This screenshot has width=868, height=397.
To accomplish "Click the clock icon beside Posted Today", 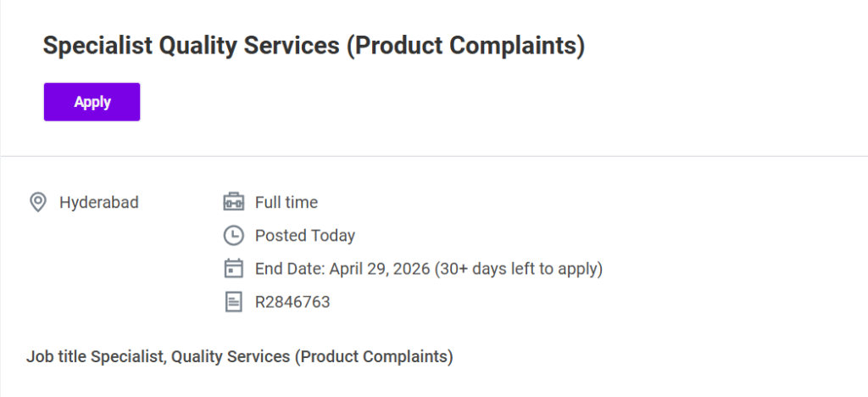I will [x=233, y=235].
